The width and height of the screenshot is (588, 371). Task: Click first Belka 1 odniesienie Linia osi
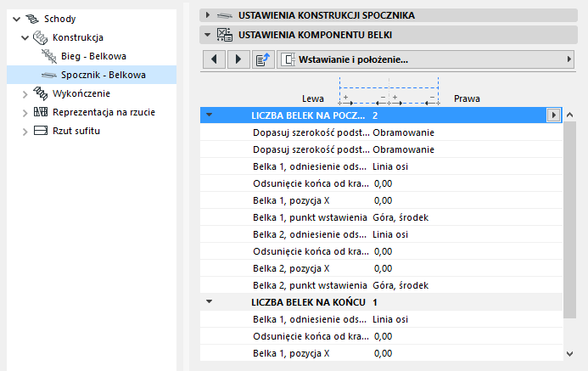pyautogui.click(x=390, y=166)
